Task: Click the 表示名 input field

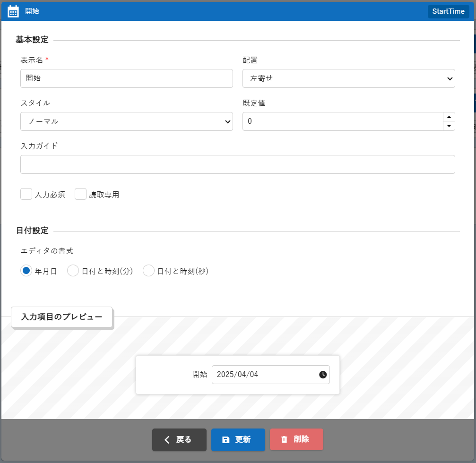Action: [127, 78]
